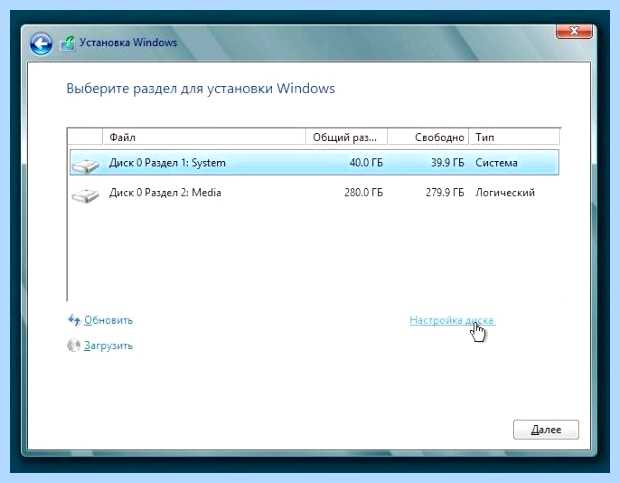Click the Windows Setup title icon
This screenshot has height=483, width=620.
pos(68,43)
